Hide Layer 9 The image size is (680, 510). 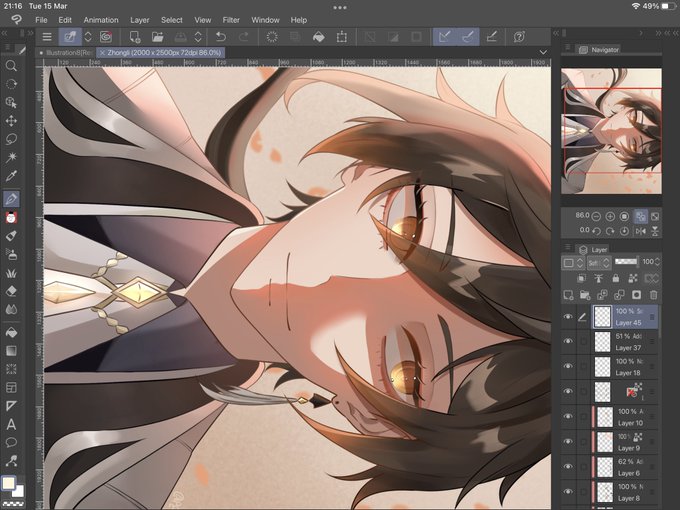568,441
